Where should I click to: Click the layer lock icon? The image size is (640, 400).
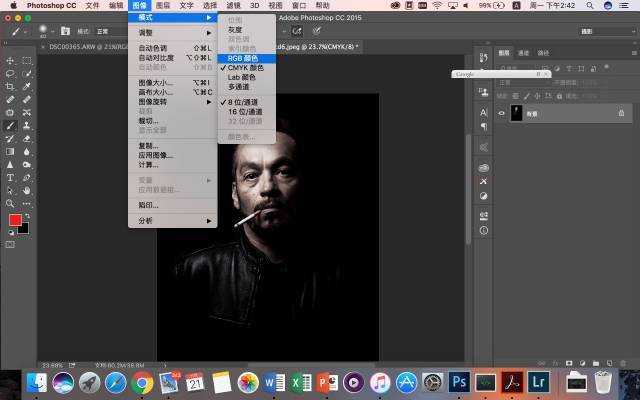point(619,114)
